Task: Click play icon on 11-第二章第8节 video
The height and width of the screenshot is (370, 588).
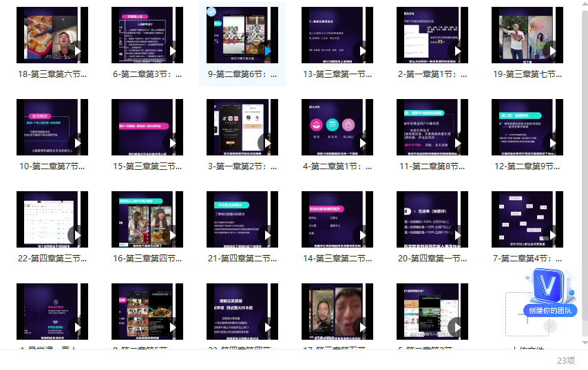Action: (x=457, y=143)
